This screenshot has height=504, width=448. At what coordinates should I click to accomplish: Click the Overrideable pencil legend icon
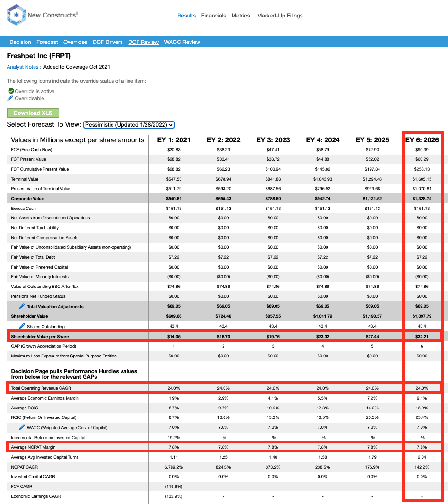[x=10, y=98]
